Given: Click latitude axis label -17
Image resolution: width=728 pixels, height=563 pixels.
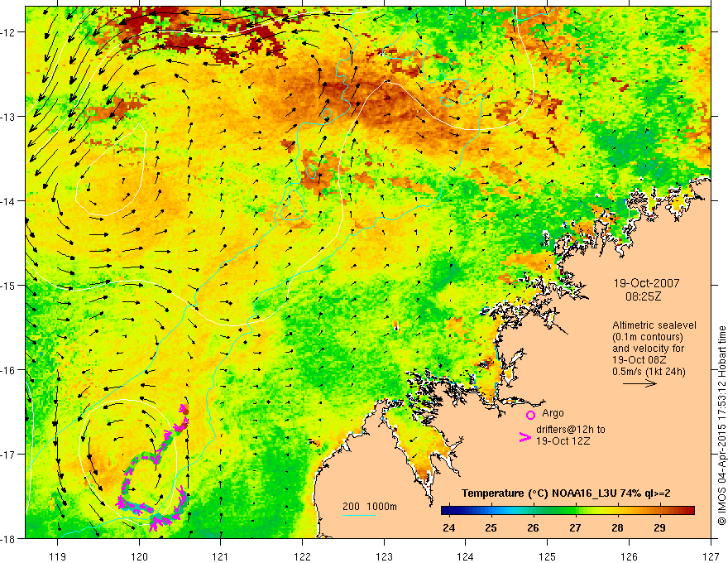Looking at the screenshot, I should (x=9, y=455).
